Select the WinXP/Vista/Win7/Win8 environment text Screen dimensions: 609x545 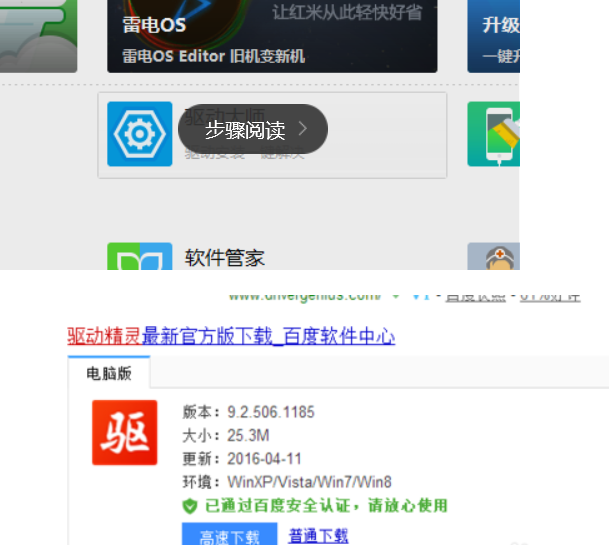[x=310, y=482]
